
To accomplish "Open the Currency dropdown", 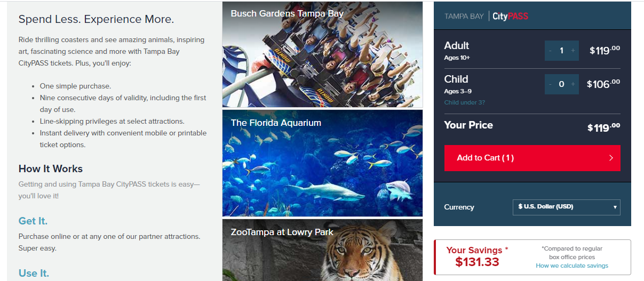I will [567, 207].
